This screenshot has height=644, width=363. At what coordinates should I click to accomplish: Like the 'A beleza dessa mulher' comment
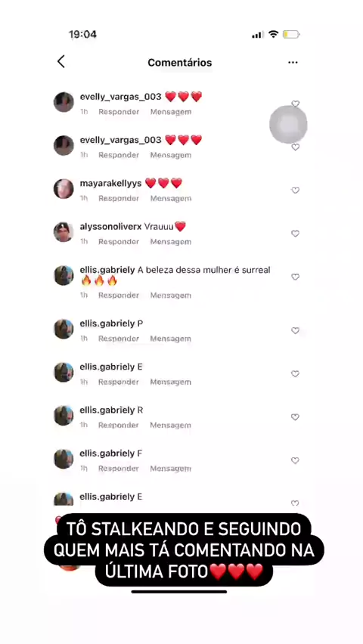pyautogui.click(x=295, y=277)
